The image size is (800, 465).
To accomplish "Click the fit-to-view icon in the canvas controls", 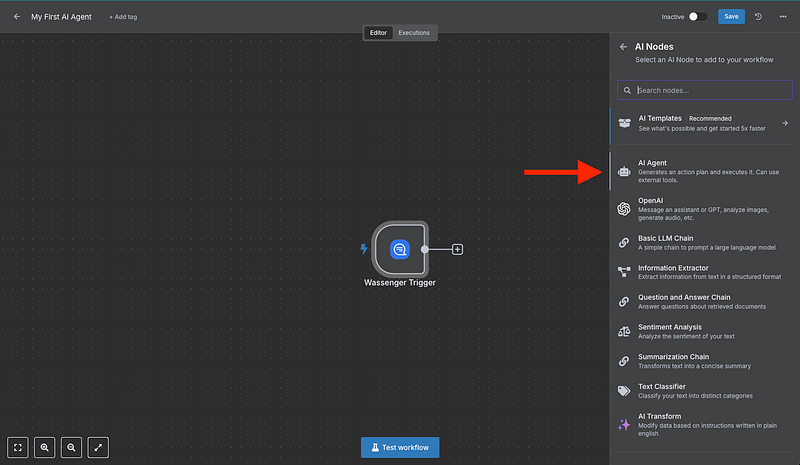I will point(19,448).
